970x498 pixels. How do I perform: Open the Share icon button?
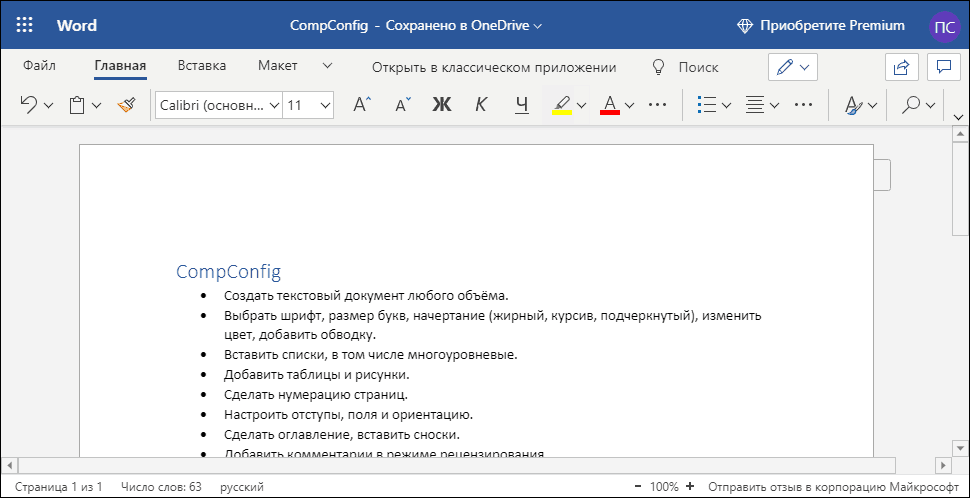901,67
